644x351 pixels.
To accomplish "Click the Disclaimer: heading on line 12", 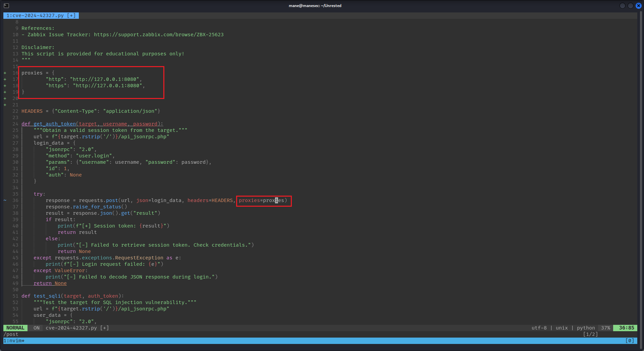I will (38, 47).
